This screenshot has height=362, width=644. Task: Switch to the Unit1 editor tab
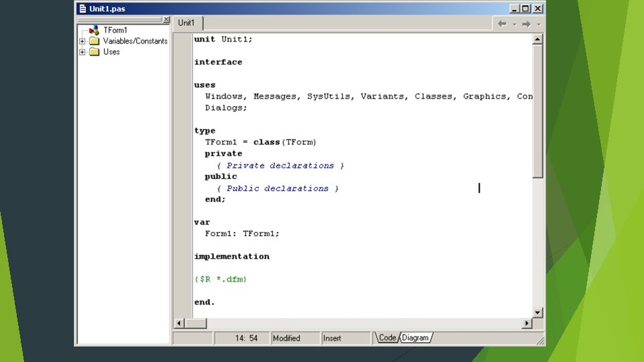[186, 23]
